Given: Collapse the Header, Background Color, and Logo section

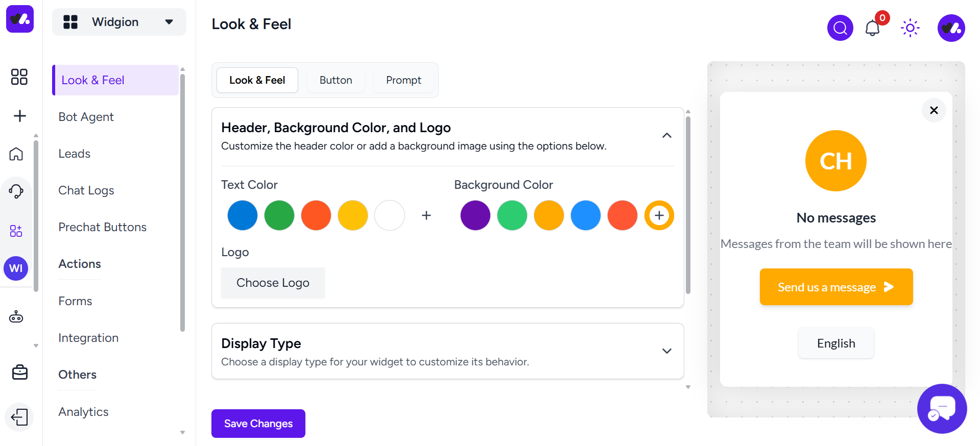Looking at the screenshot, I should (x=666, y=135).
